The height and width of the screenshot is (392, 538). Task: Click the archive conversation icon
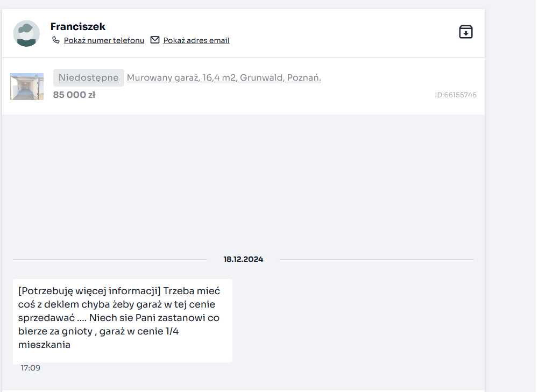click(465, 32)
